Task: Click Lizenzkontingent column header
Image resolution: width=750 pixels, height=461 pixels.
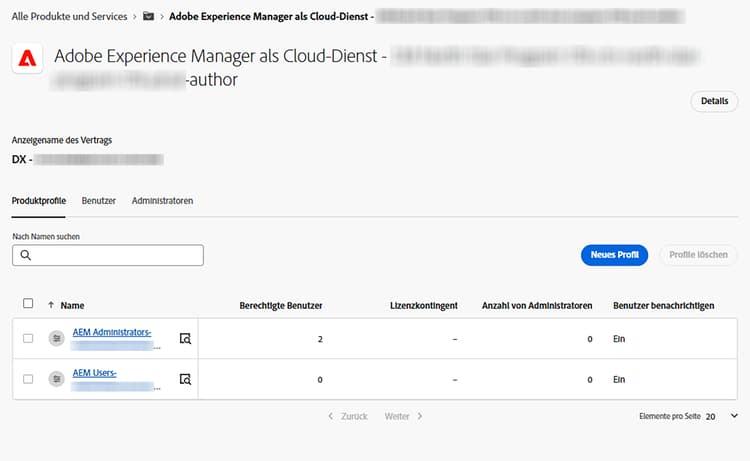Action: [x=424, y=305]
